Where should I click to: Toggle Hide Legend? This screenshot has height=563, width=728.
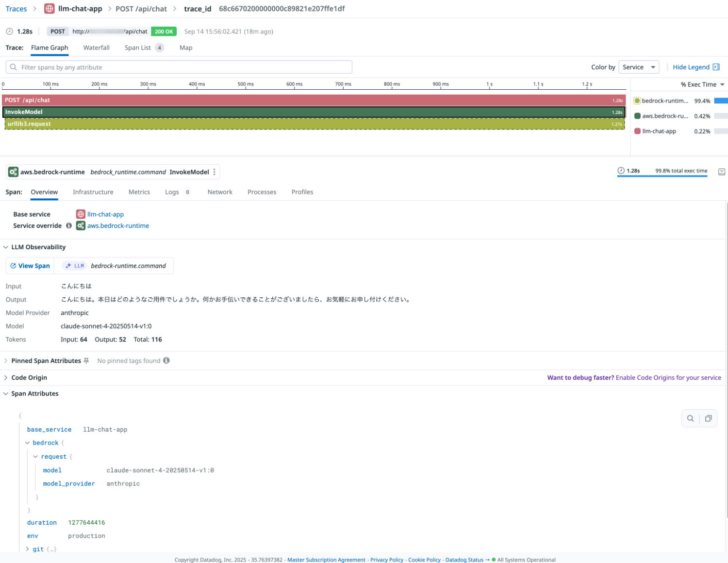696,67
